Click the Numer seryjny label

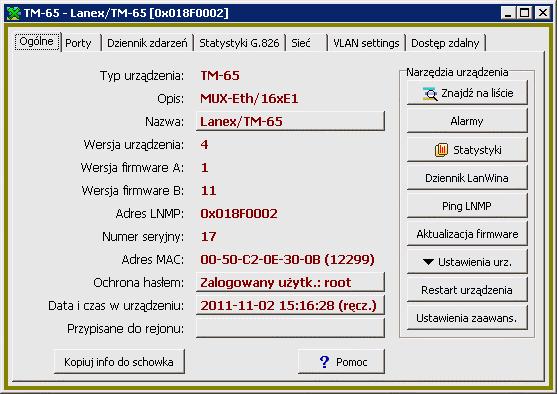click(143, 237)
